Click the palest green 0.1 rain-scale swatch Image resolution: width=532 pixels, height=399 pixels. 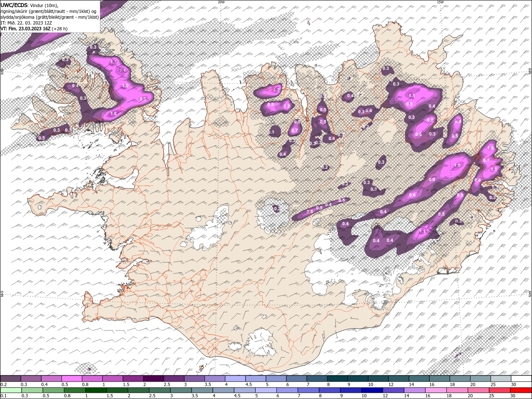coord(11,390)
